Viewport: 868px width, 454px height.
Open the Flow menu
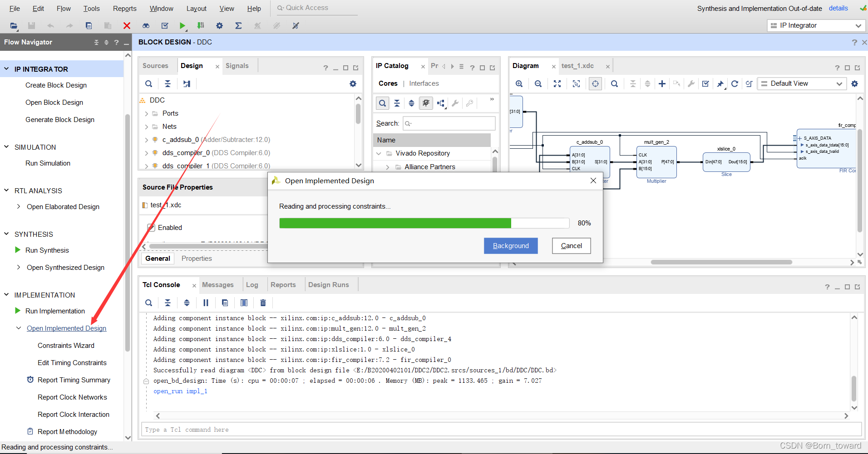(64, 9)
